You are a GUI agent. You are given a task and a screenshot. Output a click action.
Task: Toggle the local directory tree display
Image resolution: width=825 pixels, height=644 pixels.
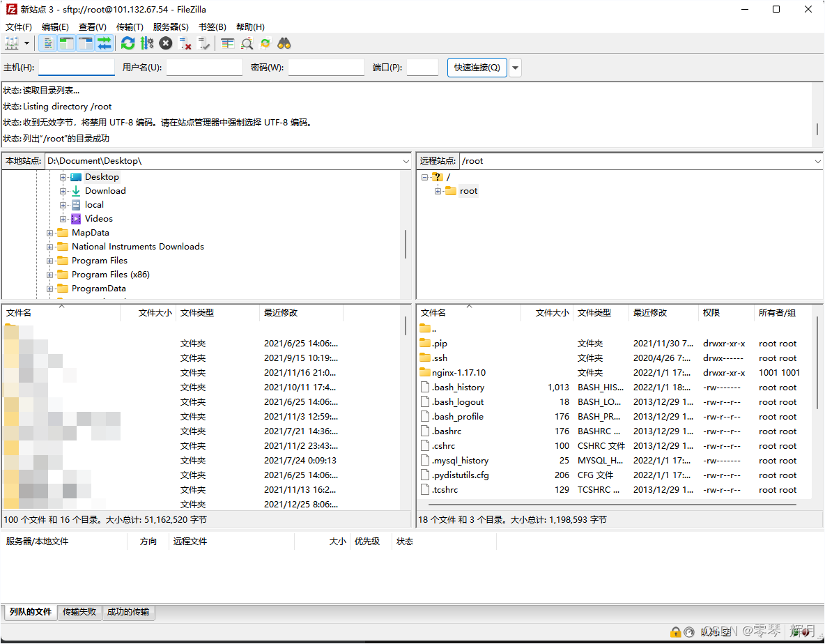66,44
